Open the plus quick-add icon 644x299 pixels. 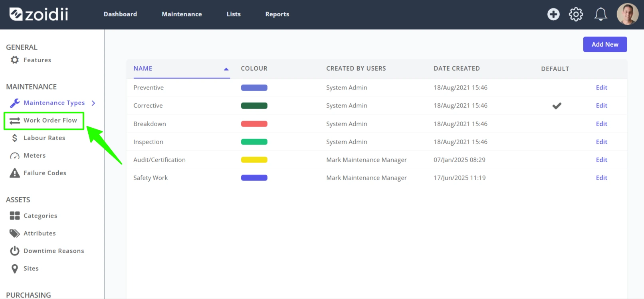click(x=553, y=14)
